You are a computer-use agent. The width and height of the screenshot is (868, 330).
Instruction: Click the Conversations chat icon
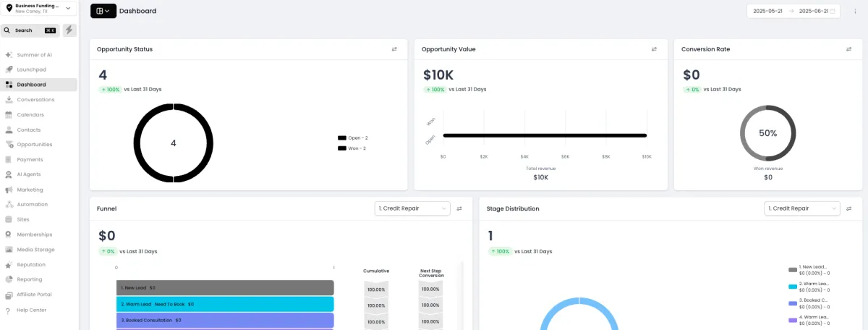[x=9, y=99]
